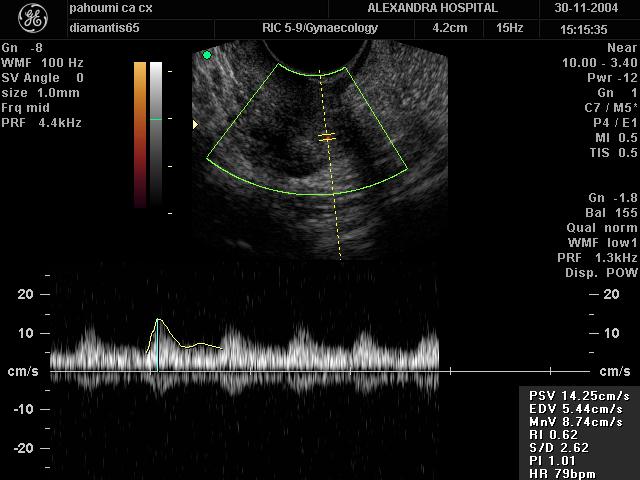Click the orange power Doppler color bar
640x480 pixels.
[140, 135]
